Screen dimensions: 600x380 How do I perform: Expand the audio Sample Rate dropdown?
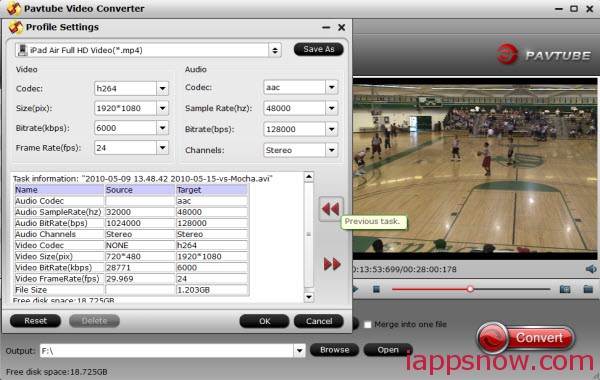click(x=332, y=108)
